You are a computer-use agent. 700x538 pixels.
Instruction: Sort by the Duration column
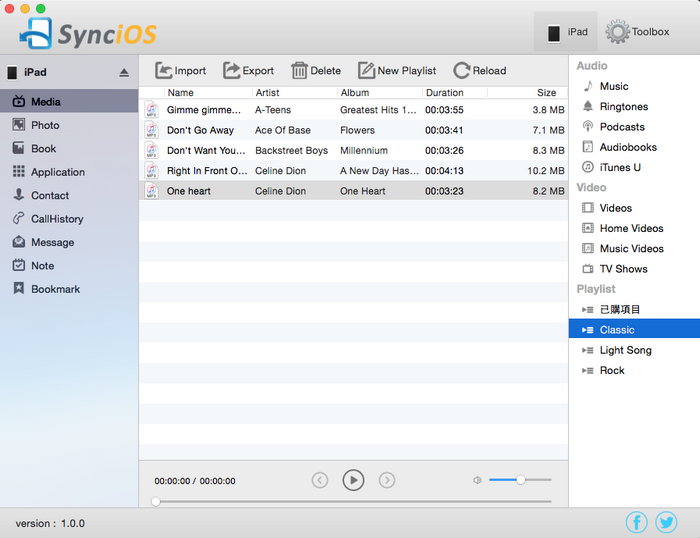(x=455, y=92)
